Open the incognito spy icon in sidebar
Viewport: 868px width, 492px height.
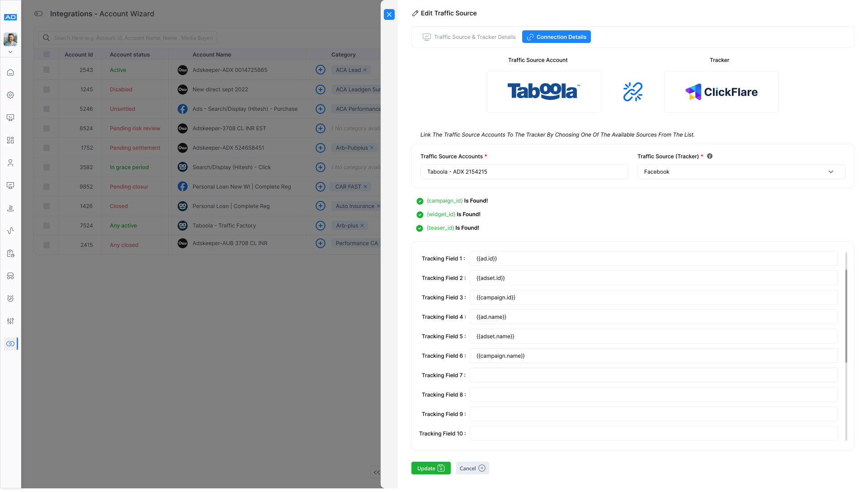pyautogui.click(x=10, y=276)
